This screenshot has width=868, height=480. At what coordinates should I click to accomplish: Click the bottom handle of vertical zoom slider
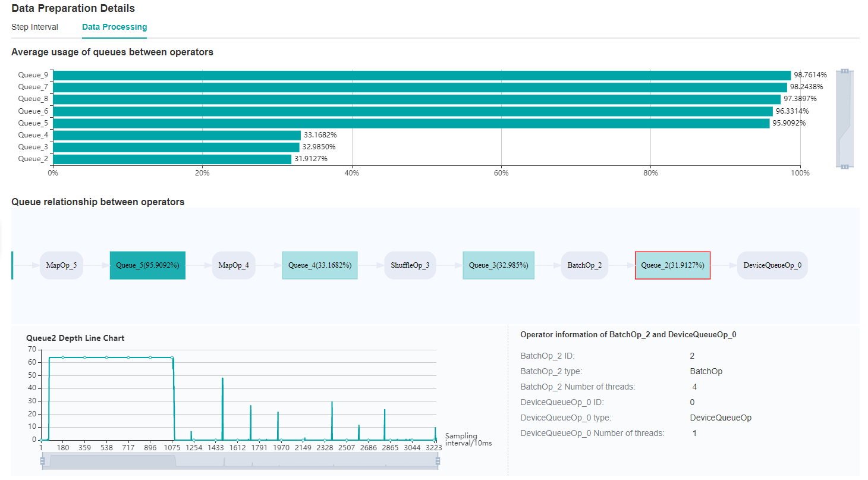click(844, 167)
